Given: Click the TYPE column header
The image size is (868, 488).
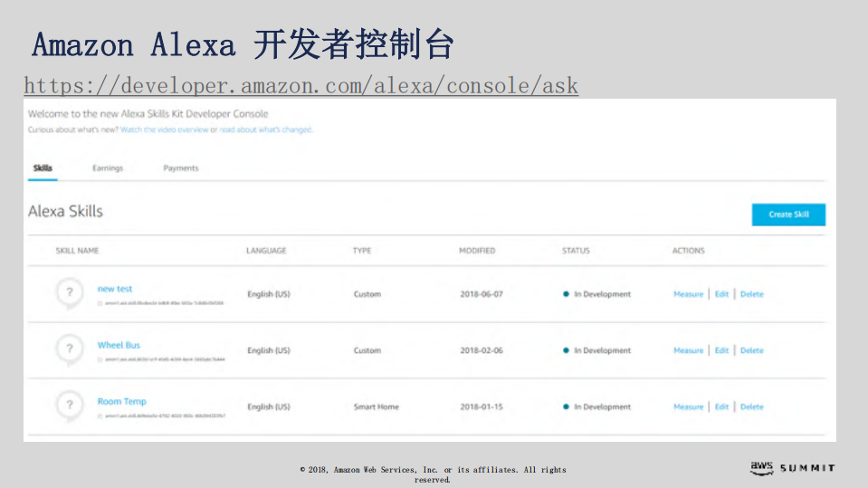Looking at the screenshot, I should click(362, 251).
